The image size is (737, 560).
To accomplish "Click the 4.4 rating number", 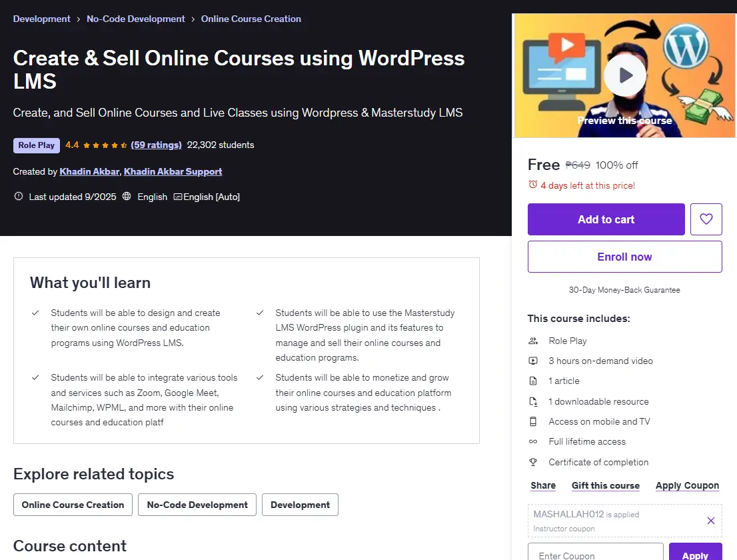I will click(x=72, y=145).
